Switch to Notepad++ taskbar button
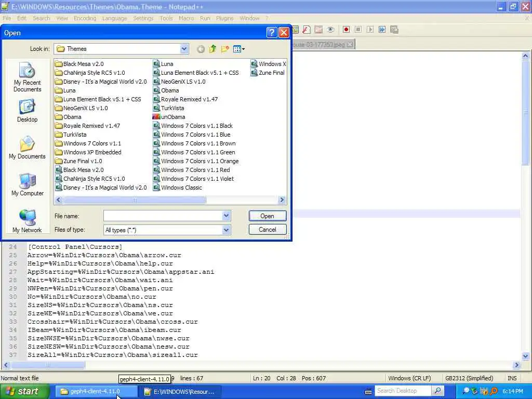This screenshot has height=399, width=532. [180, 392]
